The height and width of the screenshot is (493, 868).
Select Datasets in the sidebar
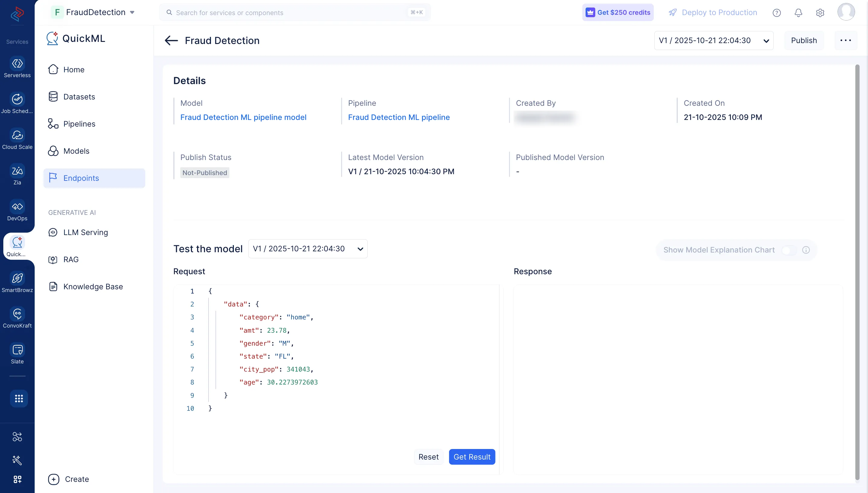pos(79,97)
